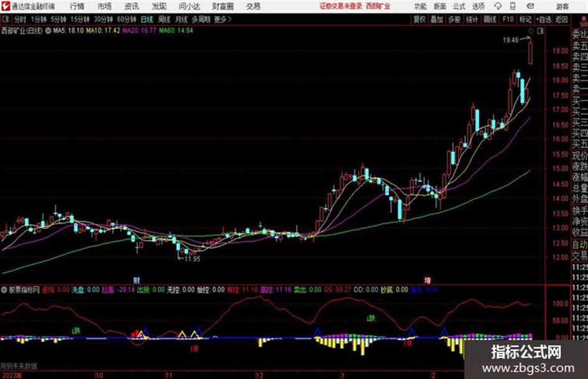588x379 pixels.
Task: Click the mobile phone icon
Action: coord(513,6)
